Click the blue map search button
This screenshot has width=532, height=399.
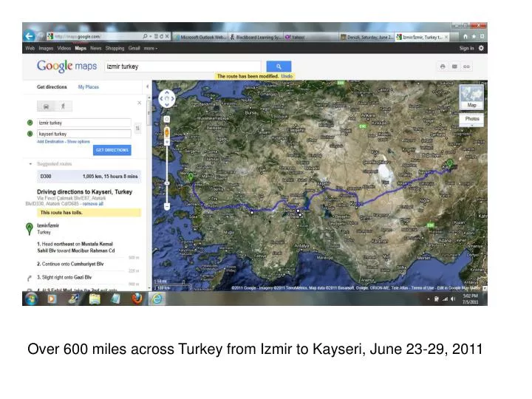click(x=279, y=66)
